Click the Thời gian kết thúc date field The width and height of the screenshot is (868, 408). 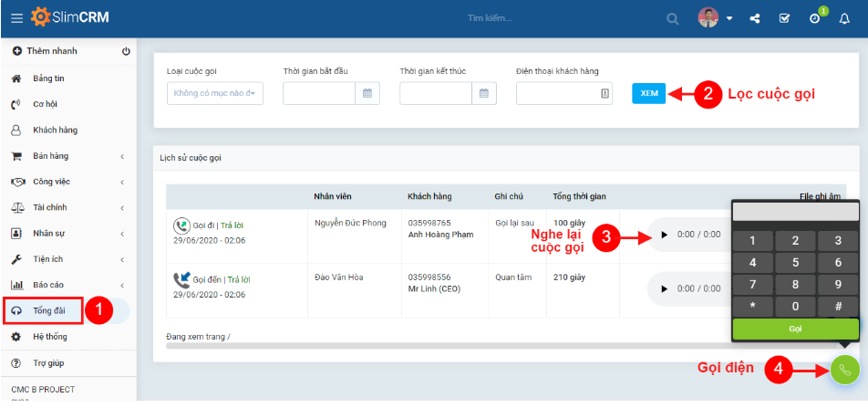tap(436, 94)
